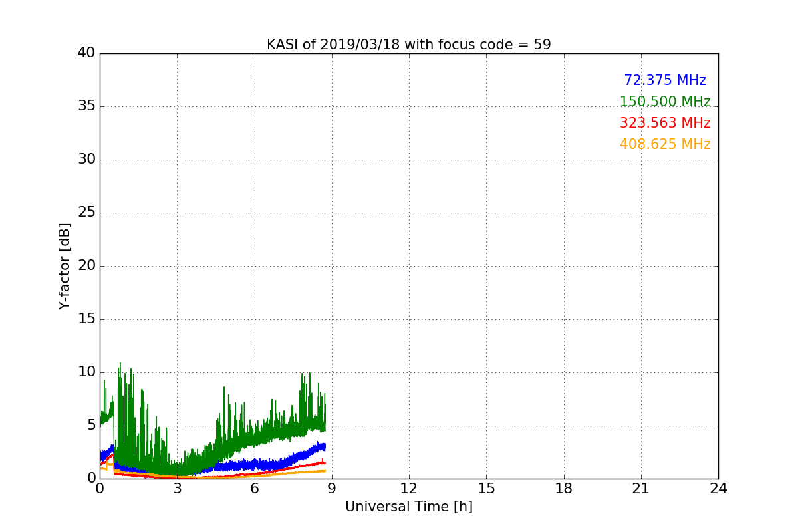
Task: Click the x-axis tick label 24
Action: point(718,489)
